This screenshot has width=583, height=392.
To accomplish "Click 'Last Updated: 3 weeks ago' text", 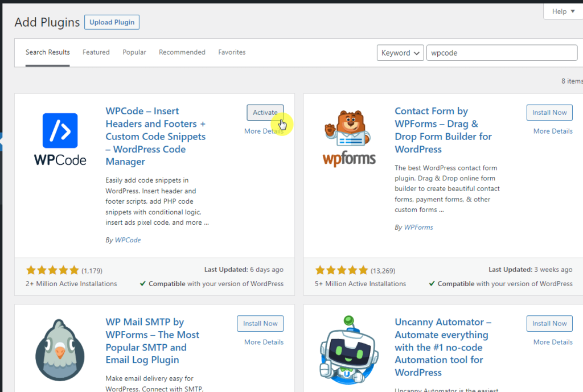I will (530, 270).
